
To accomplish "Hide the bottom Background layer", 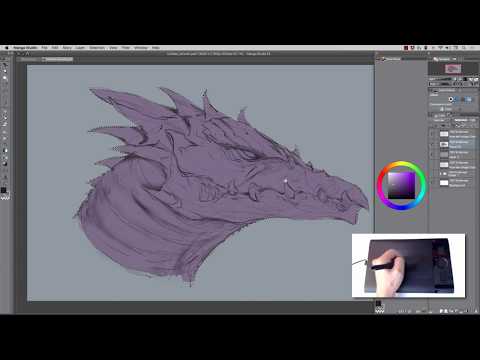I will click(x=432, y=183).
